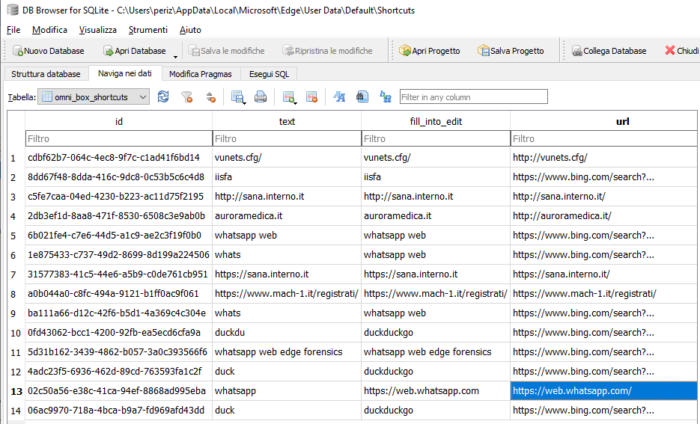The height and width of the screenshot is (424, 700).
Task: Select fill_into_edit cell https://web.whatsapp.com
Action: [436, 391]
